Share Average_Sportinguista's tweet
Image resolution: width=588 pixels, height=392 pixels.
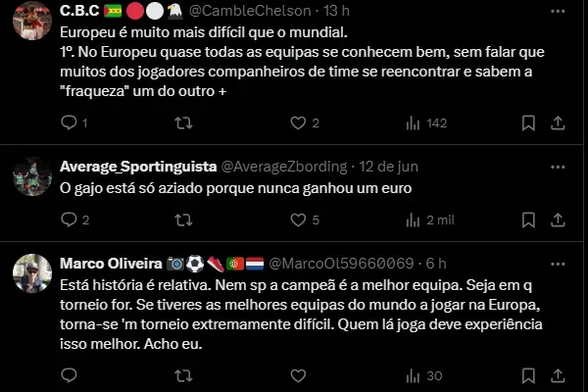click(558, 220)
